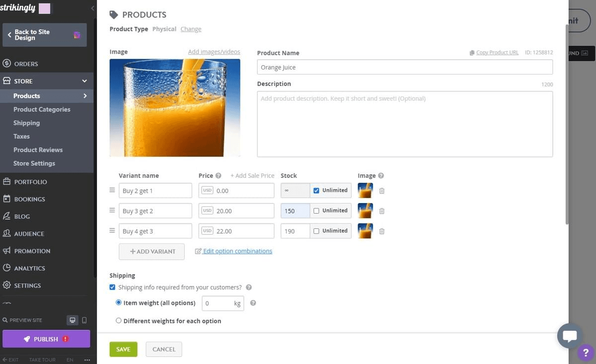Image resolution: width=596 pixels, height=364 pixels.
Task: Expand the Products arrow in sidebar
Action: tap(85, 96)
